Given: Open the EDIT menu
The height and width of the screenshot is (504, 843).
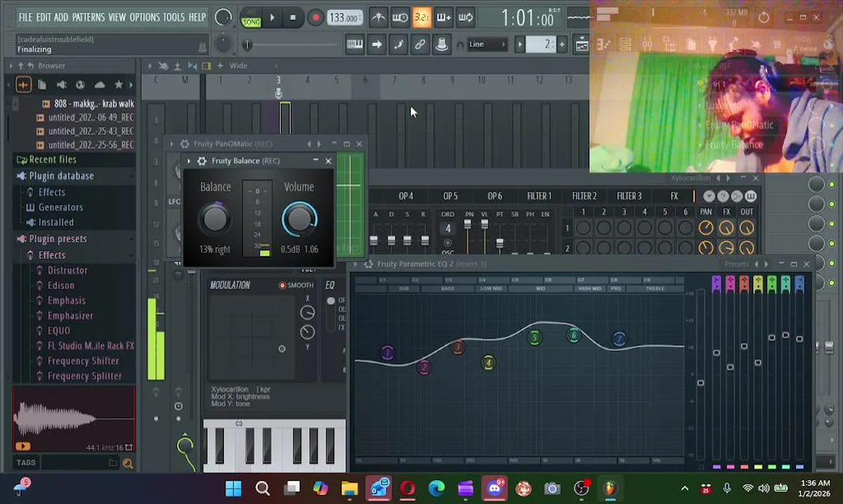Looking at the screenshot, I should [x=43, y=17].
